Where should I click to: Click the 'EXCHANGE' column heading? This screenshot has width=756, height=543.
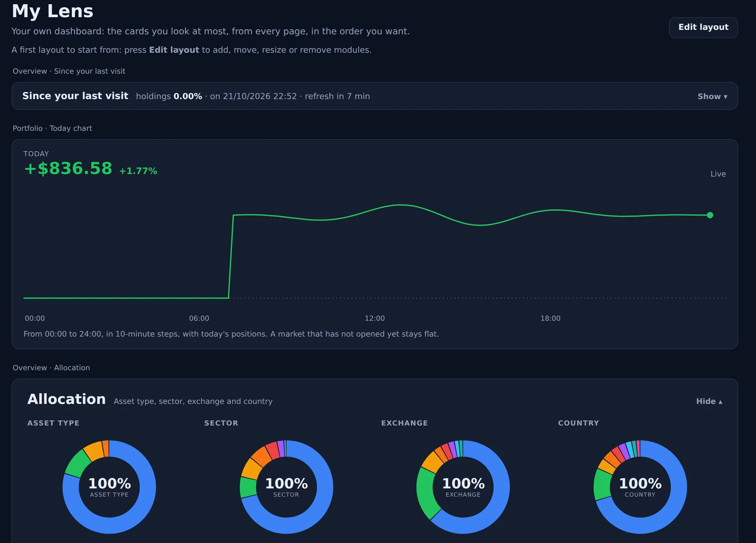coord(404,423)
